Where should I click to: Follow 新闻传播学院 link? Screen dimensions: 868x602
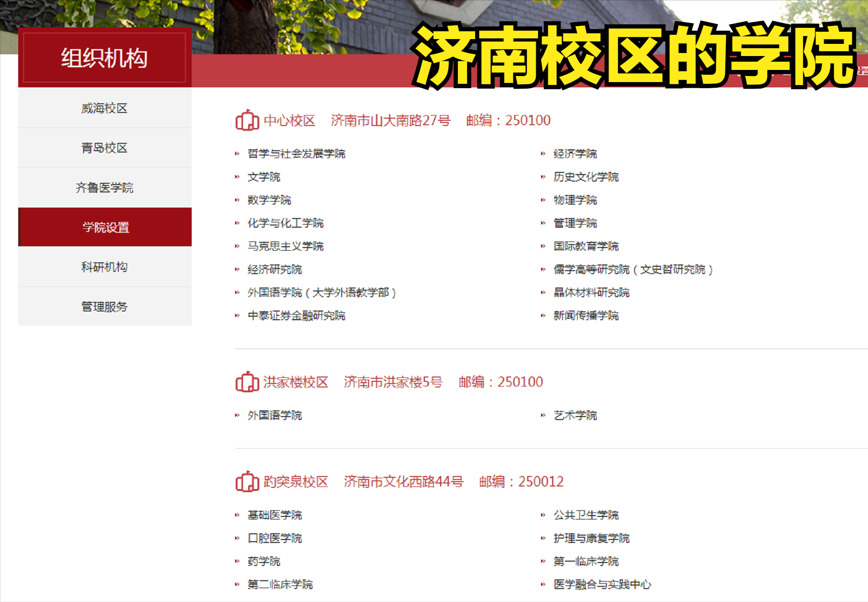click(585, 316)
